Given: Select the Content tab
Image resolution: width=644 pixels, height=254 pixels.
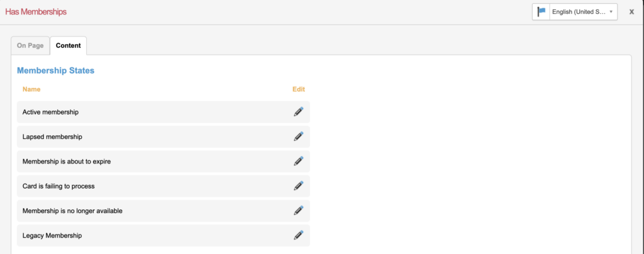Looking at the screenshot, I should (68, 46).
